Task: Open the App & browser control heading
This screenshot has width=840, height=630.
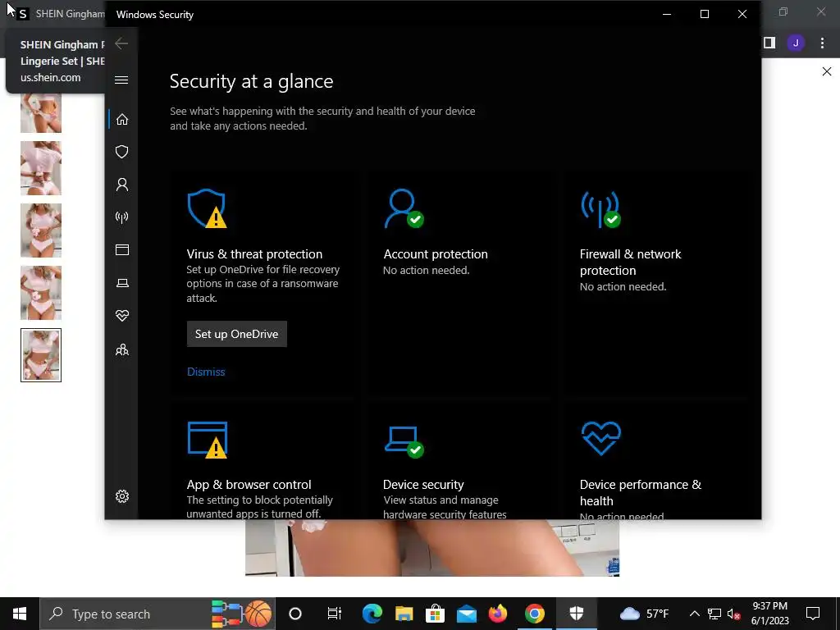Action: coord(249,484)
